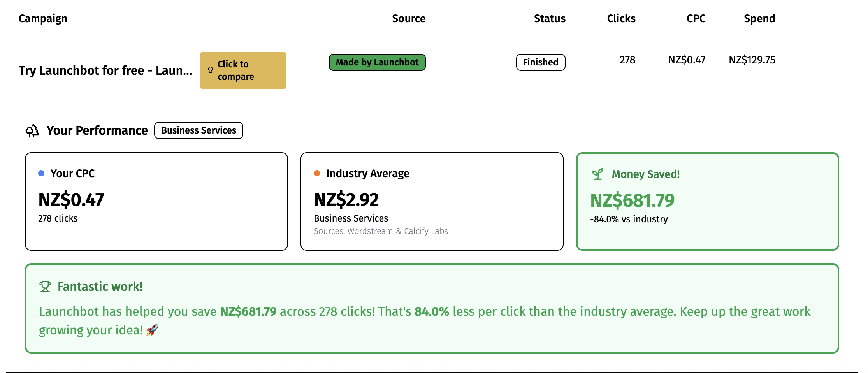The width and height of the screenshot is (868, 373).
Task: Click the blue dot beside Your CPC
Action: pos(41,173)
